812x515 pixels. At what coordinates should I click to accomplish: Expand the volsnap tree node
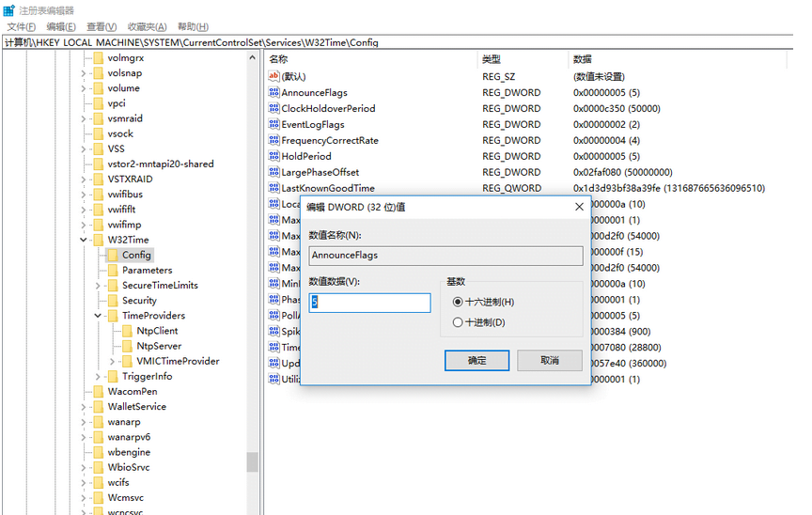click(84, 73)
